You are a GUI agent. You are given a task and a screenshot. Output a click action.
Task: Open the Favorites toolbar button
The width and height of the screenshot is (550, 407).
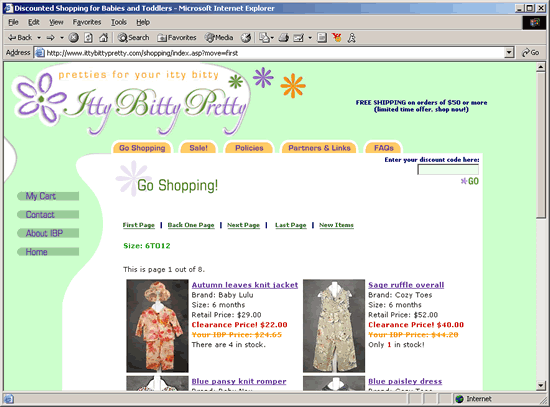(x=177, y=38)
